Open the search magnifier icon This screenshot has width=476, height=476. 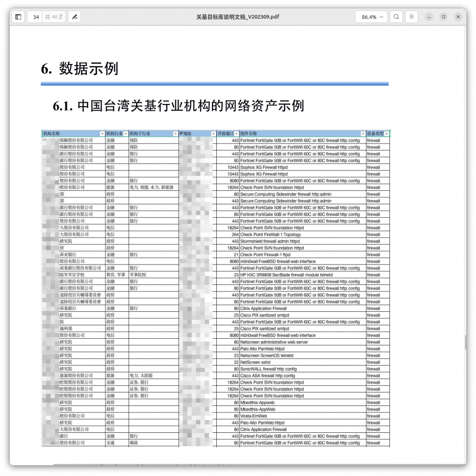click(x=396, y=17)
